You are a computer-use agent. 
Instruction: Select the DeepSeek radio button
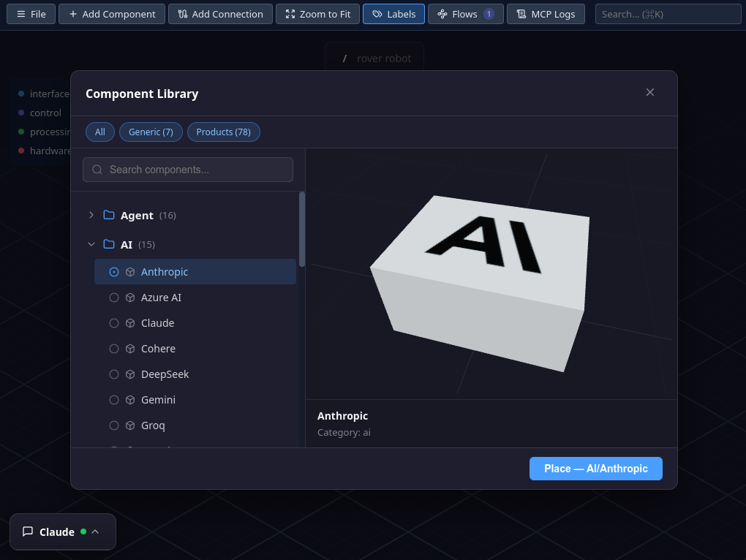[x=113, y=374]
